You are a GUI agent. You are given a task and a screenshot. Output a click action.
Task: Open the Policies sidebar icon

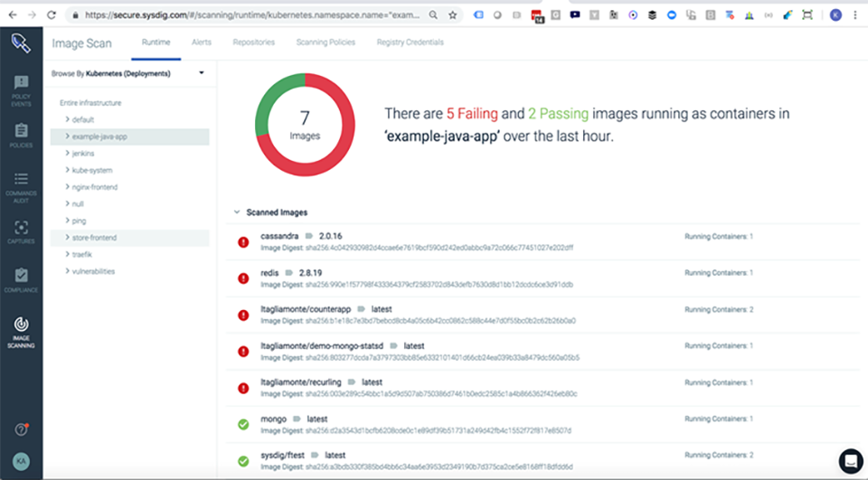[x=21, y=135]
